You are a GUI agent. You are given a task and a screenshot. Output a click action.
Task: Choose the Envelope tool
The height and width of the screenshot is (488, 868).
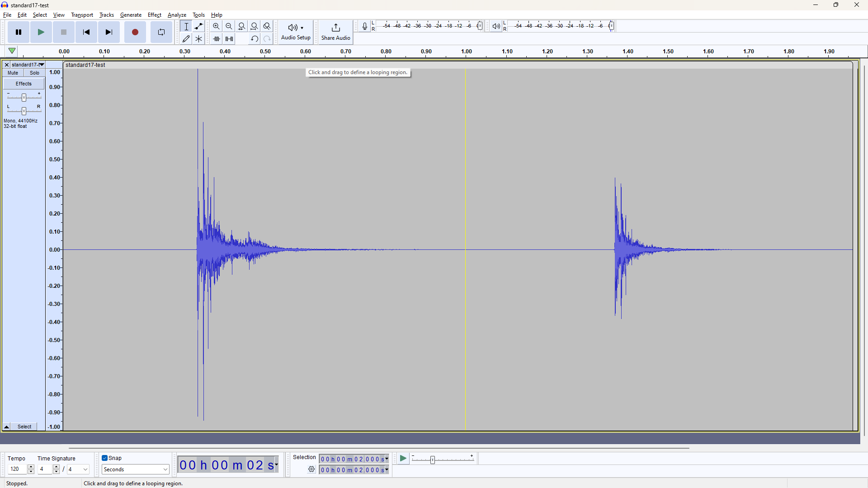(199, 26)
